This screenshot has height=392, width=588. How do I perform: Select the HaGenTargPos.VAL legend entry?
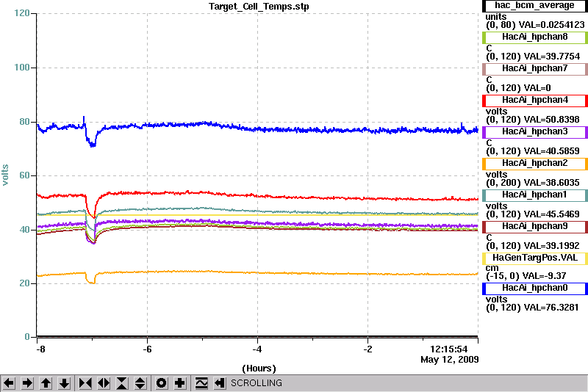coord(534,258)
